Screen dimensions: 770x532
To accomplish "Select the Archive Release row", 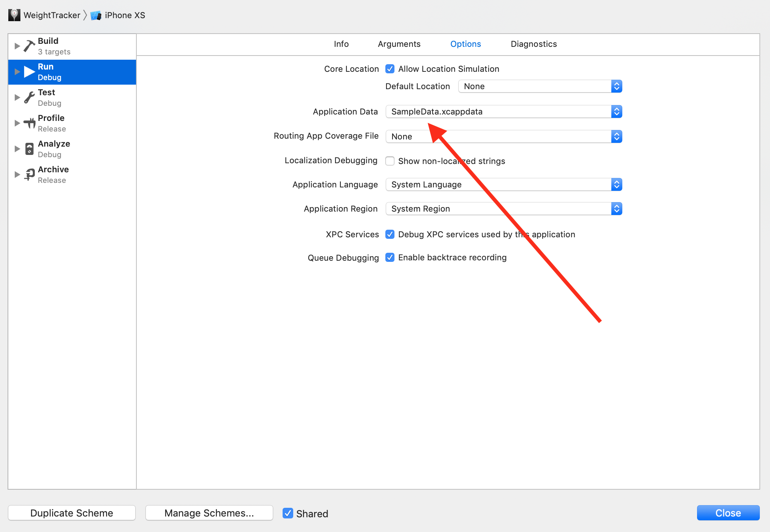I will click(x=72, y=175).
